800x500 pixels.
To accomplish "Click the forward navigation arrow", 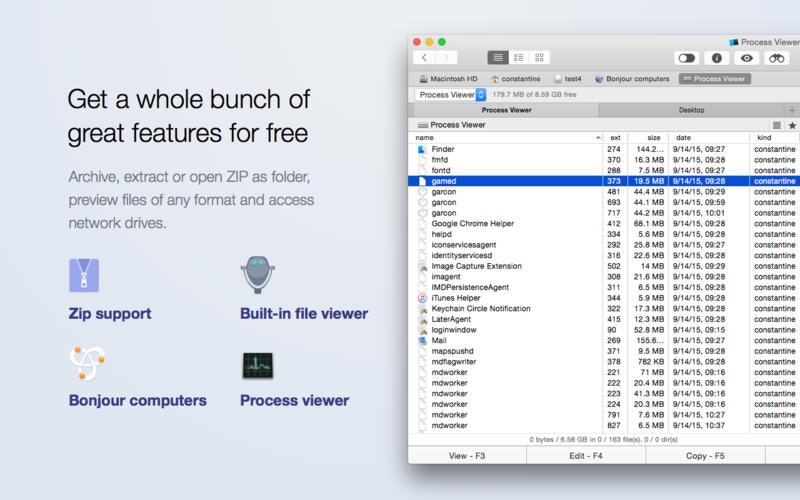I will click(446, 58).
